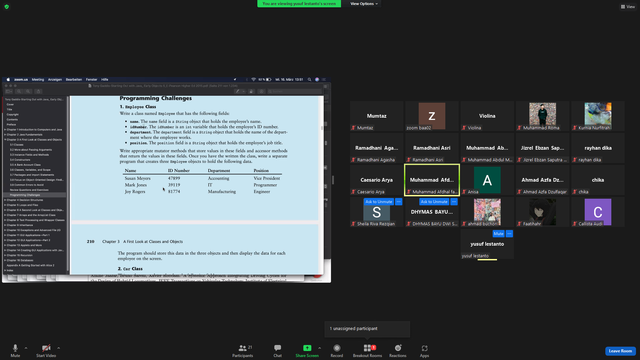Open more options on DHYMAS BAYU's tile
This screenshot has width=640, height=360.
[x=454, y=202]
